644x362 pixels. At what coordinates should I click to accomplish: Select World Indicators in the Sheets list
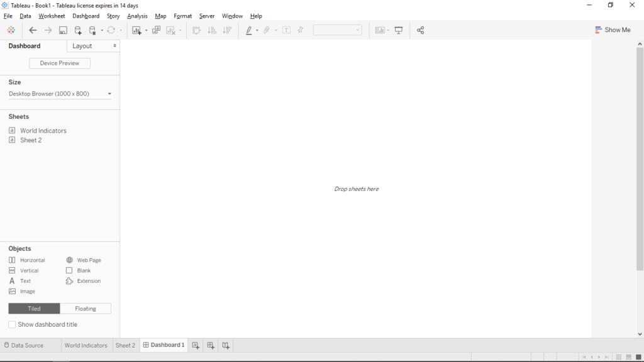(44, 130)
